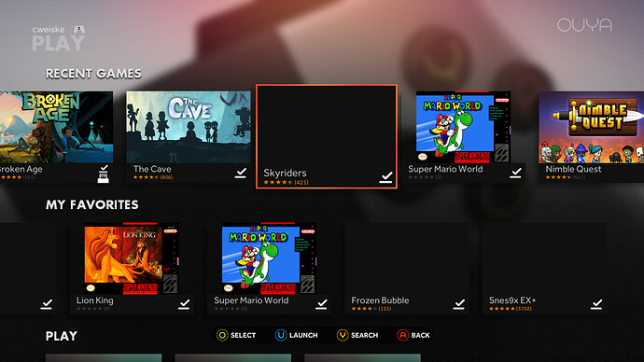The height and width of the screenshot is (362, 644).
Task: Click the Skyriders star rating (421)
Action: [x=286, y=182]
